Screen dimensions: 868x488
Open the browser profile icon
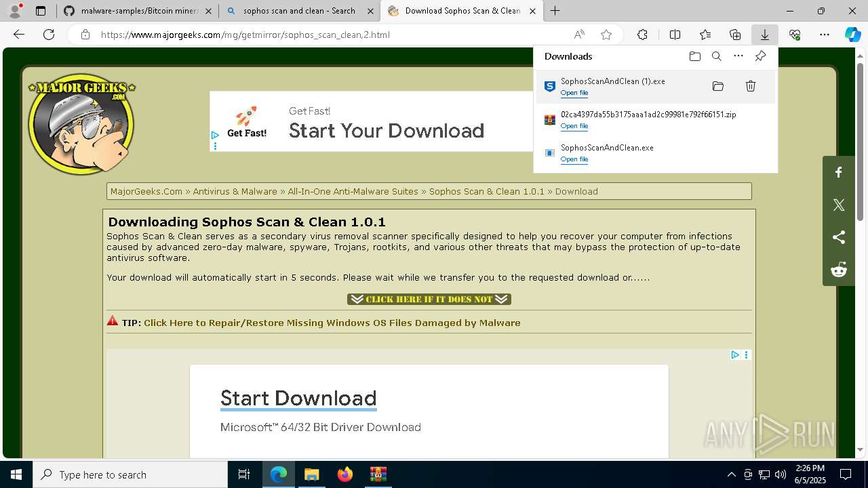(x=15, y=11)
